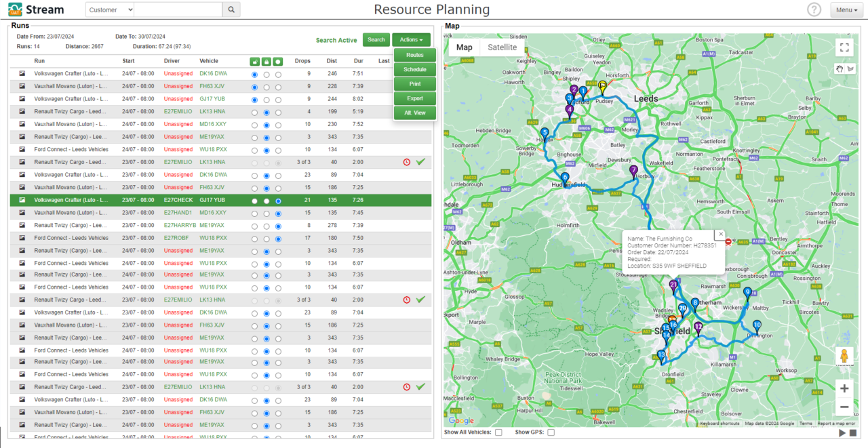This screenshot has height=448, width=868.
Task: Choose Export from Actions menu
Action: 414,98
